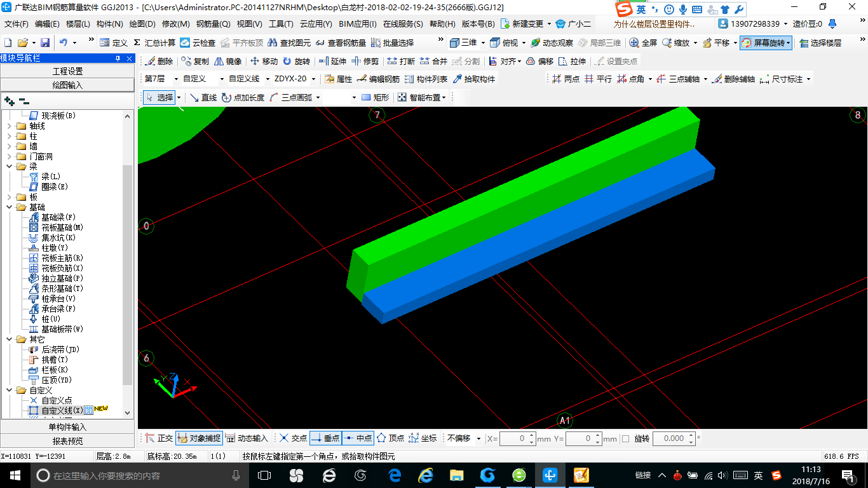Click the 拉伸 stretch tool

click(x=573, y=62)
